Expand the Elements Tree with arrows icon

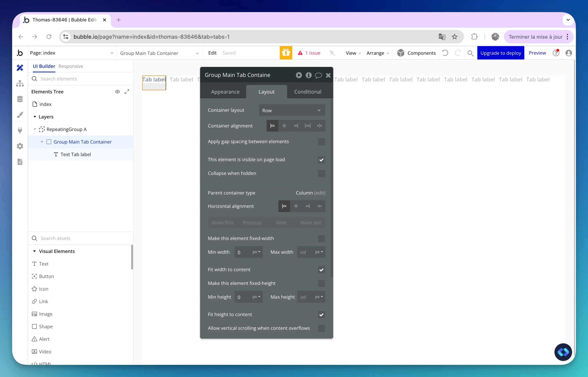[x=127, y=92]
